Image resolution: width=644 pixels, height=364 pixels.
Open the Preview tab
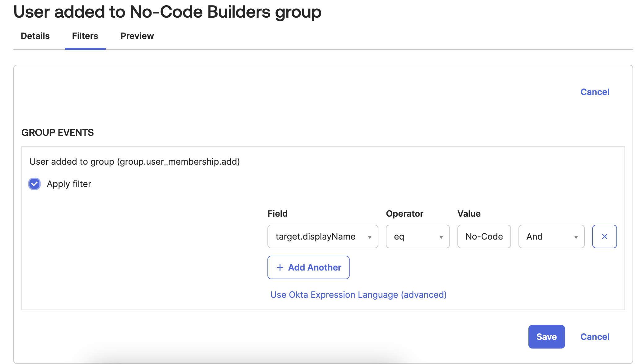click(137, 36)
